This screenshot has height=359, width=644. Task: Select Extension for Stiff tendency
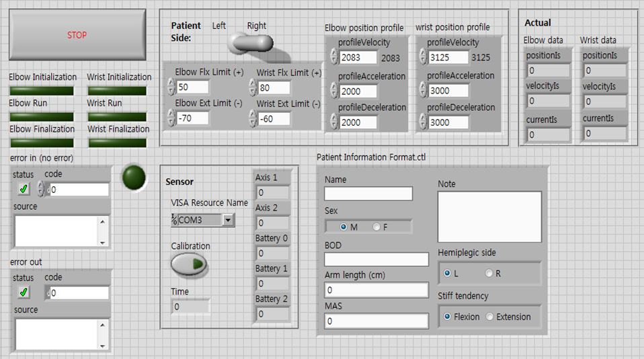(490, 317)
